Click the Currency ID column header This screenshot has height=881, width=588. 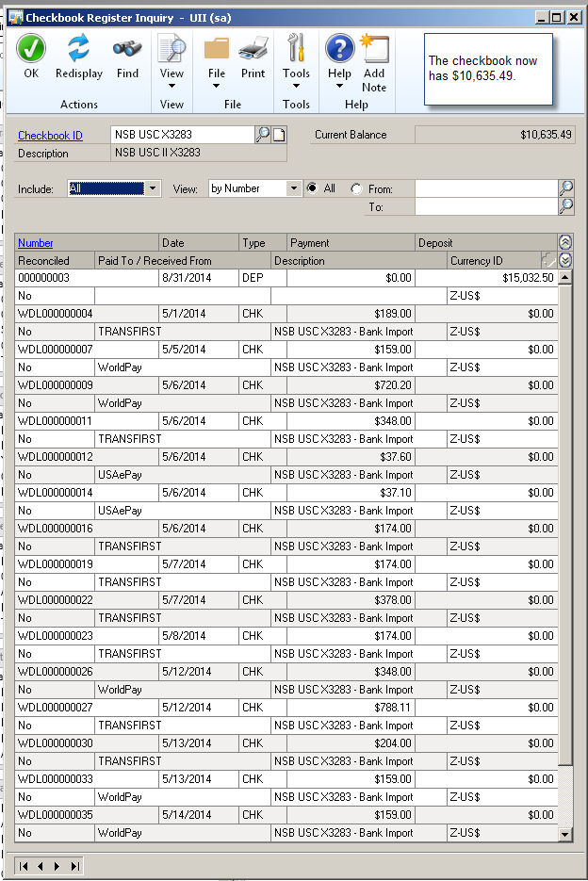point(494,261)
